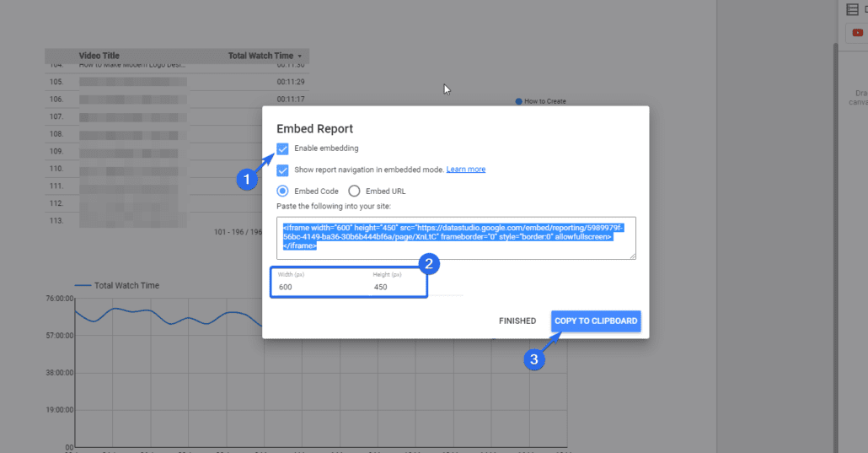Click the FINISHED button
Viewport: 868px width, 453px height.
coord(517,321)
